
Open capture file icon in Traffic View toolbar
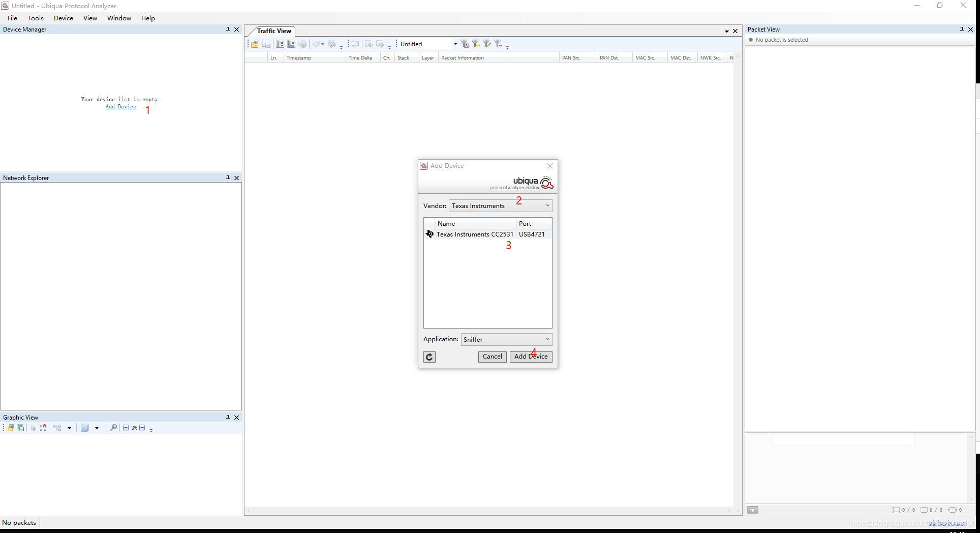(x=255, y=44)
